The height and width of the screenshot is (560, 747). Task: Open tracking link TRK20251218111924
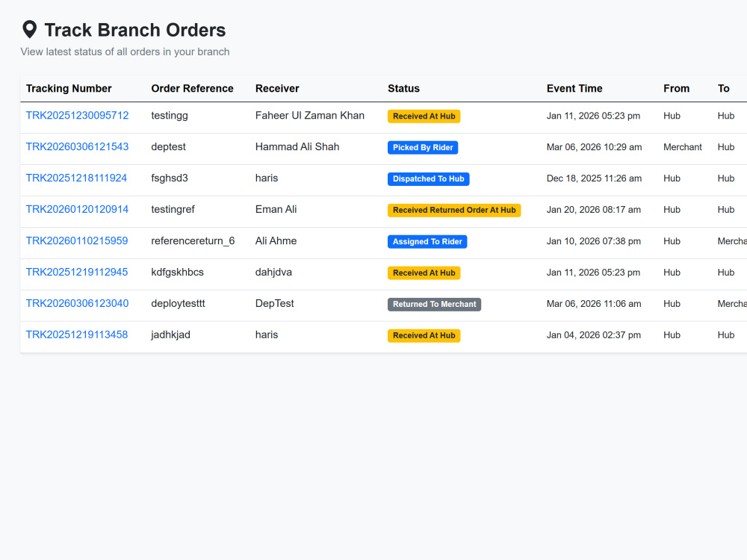tap(76, 178)
